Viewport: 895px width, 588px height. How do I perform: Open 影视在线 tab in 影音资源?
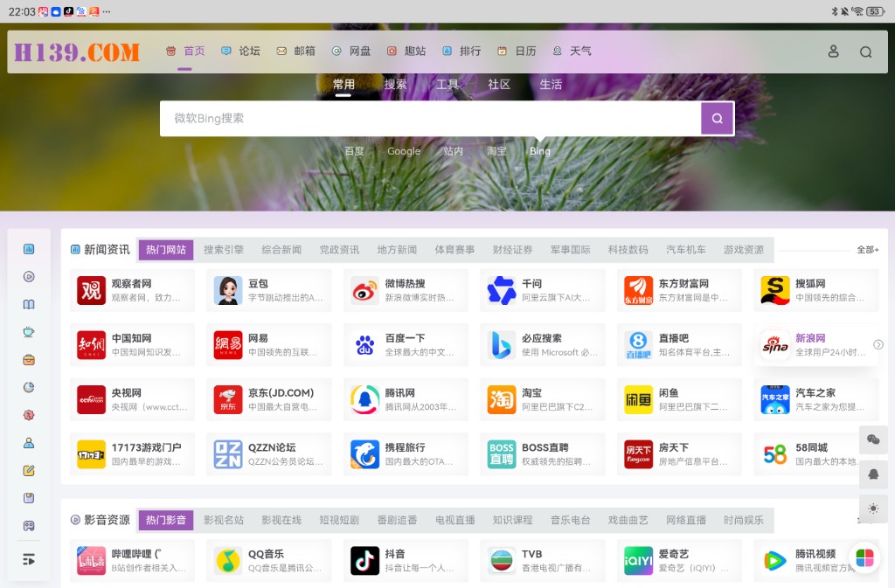coord(281,520)
